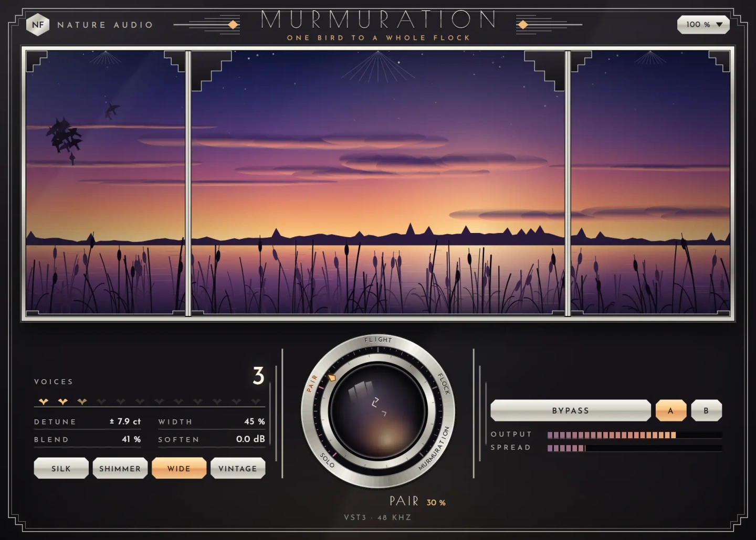Click the lone flying bird above the cluster
Image resolution: width=756 pixels, height=540 pixels.
(x=111, y=110)
